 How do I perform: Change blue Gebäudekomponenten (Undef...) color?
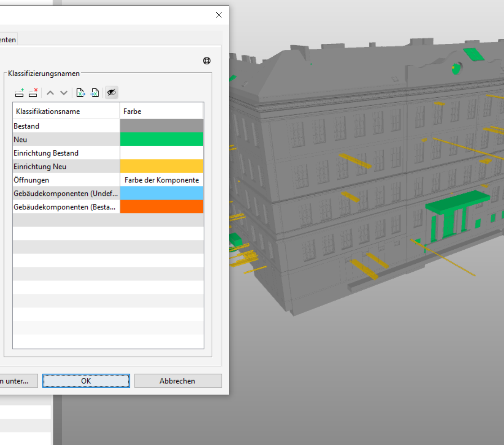click(x=162, y=193)
